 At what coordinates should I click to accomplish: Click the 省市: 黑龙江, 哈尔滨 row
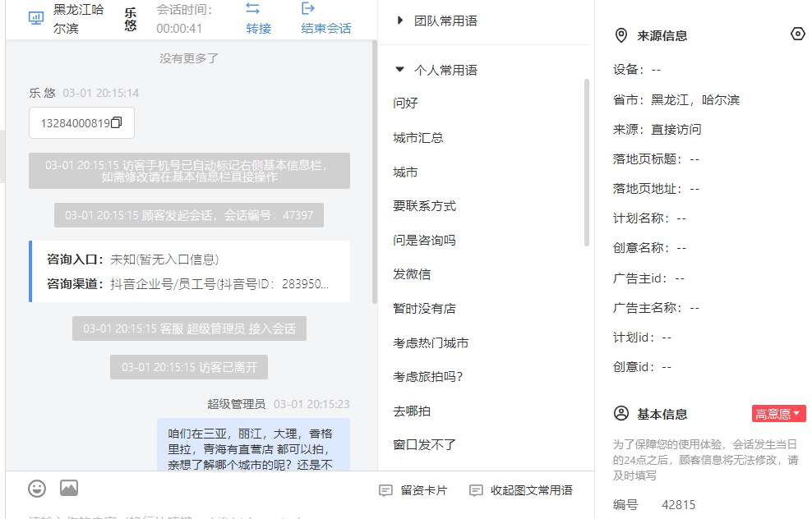pyautogui.click(x=676, y=100)
